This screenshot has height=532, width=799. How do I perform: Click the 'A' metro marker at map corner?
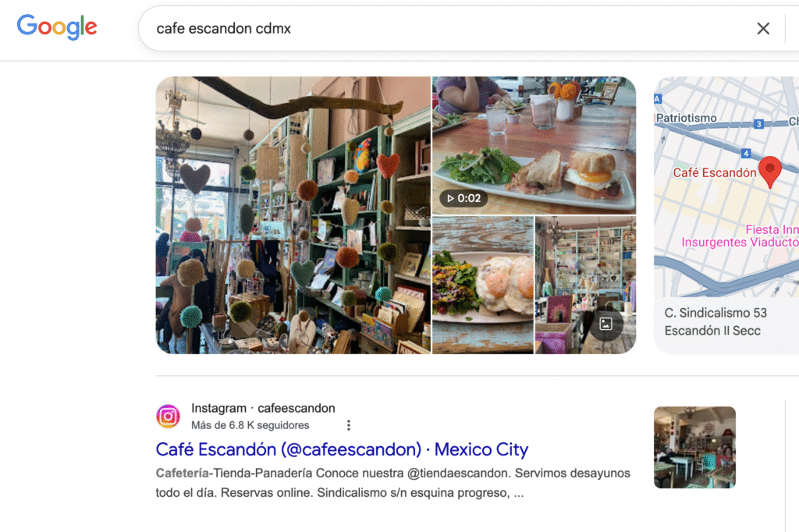point(657,99)
